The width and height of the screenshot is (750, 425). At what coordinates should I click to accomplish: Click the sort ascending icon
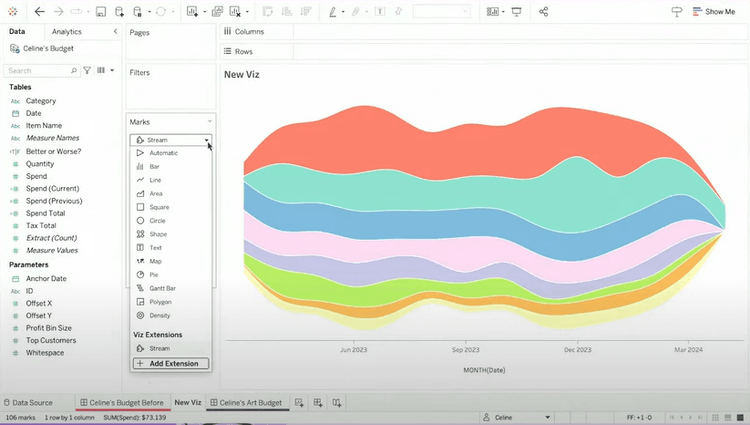coord(287,12)
